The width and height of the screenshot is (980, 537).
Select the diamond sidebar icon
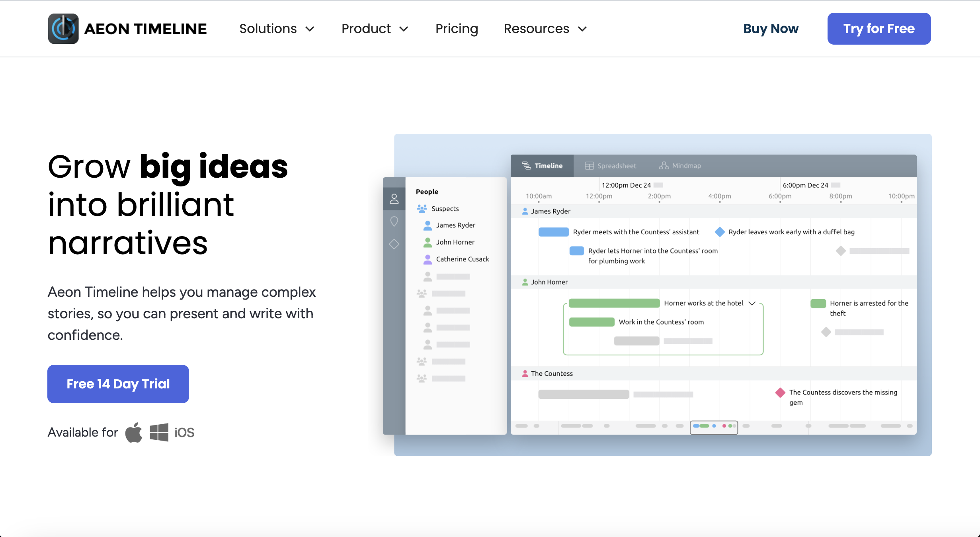394,244
